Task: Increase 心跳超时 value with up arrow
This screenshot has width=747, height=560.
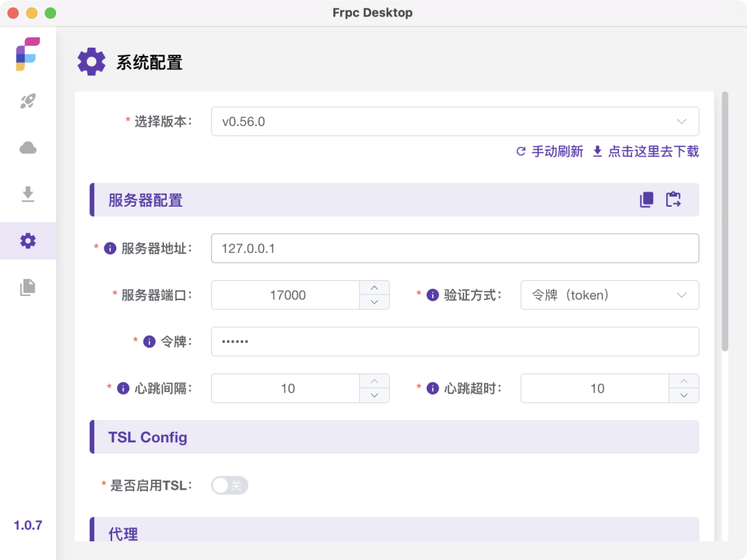Action: pyautogui.click(x=684, y=381)
